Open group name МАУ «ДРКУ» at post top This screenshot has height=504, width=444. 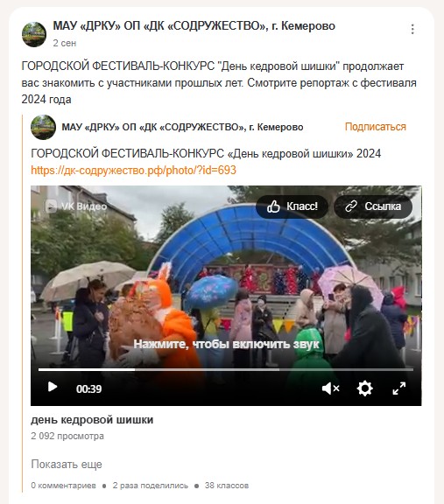coord(194,25)
